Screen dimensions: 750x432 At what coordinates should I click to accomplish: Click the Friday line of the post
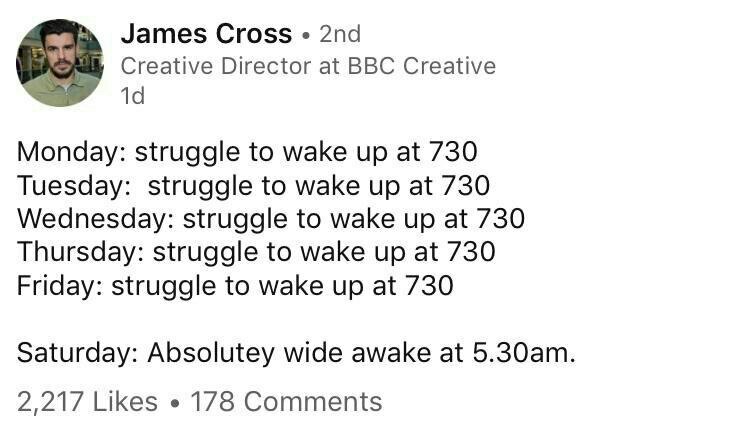[x=235, y=287]
